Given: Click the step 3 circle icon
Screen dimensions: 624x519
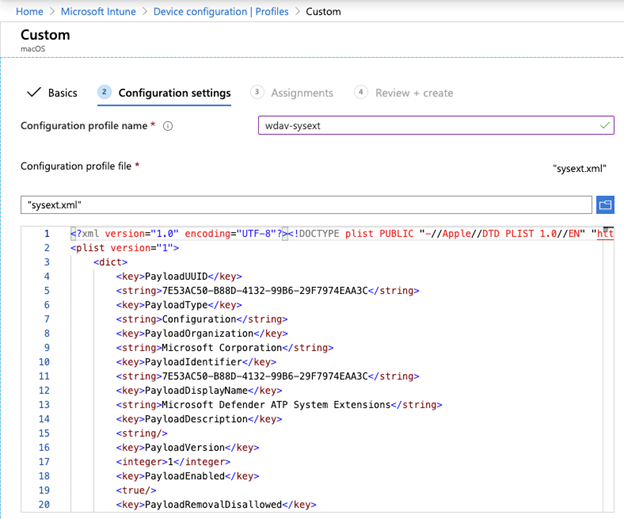Looking at the screenshot, I should pos(257,92).
